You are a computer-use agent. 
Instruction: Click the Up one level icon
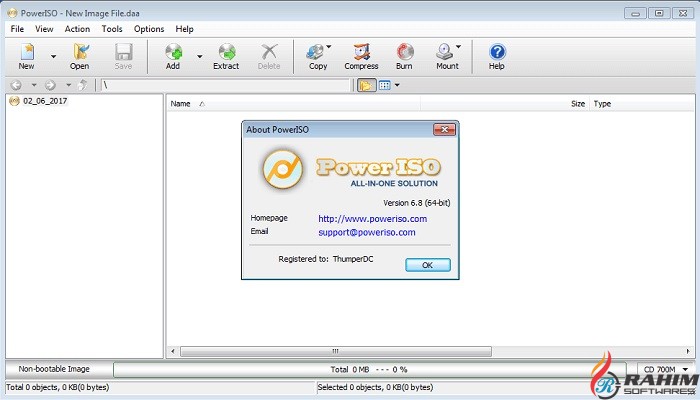(x=83, y=85)
